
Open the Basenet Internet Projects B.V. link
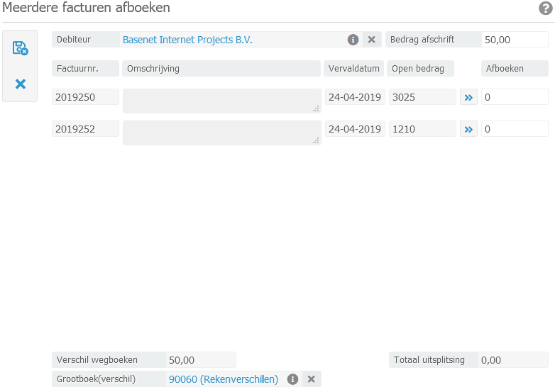pyautogui.click(x=187, y=40)
